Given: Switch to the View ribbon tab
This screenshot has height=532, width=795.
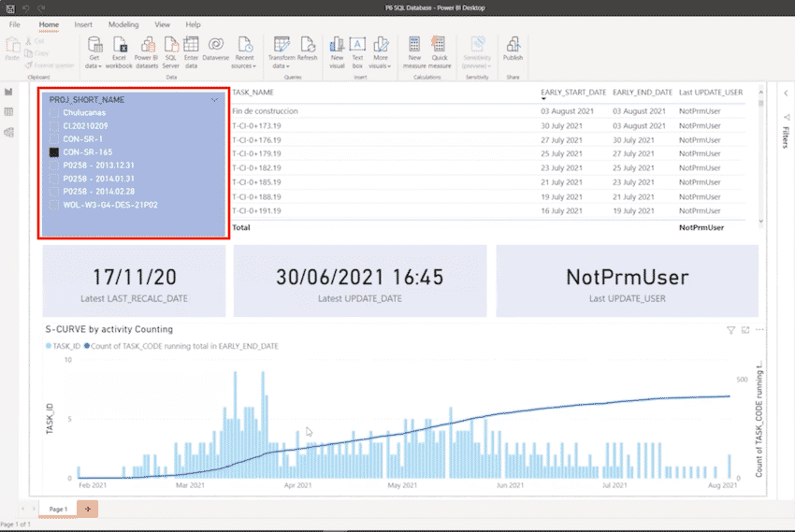Looking at the screenshot, I should tap(162, 24).
